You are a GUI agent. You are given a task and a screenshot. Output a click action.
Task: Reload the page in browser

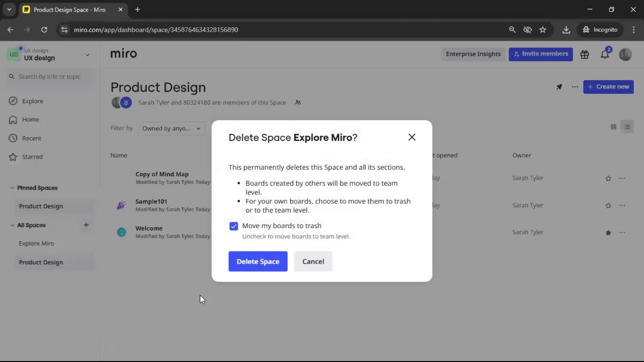(44, 30)
